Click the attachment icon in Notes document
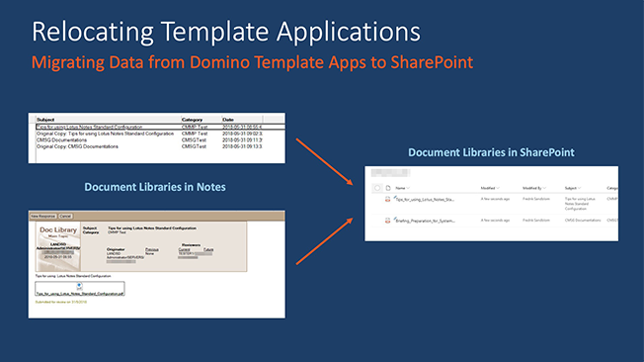The width and height of the screenshot is (644, 362). click(x=79, y=286)
